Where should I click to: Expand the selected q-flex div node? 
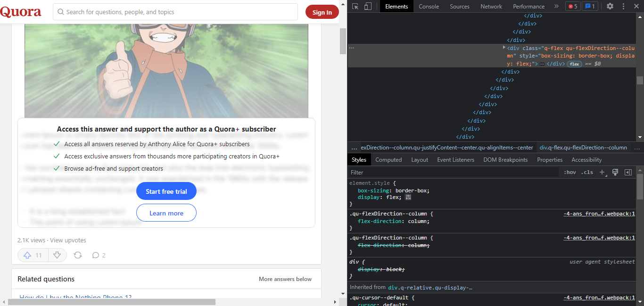(x=504, y=48)
